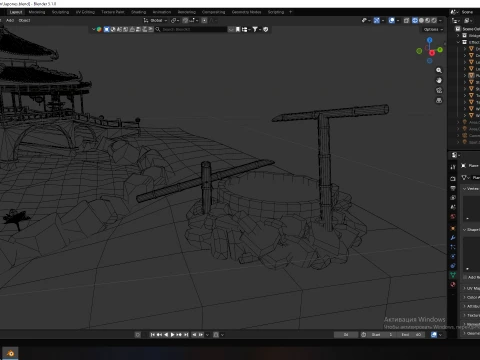
Task: Click the Blender icon in the taskbar
Action: tap(10, 353)
